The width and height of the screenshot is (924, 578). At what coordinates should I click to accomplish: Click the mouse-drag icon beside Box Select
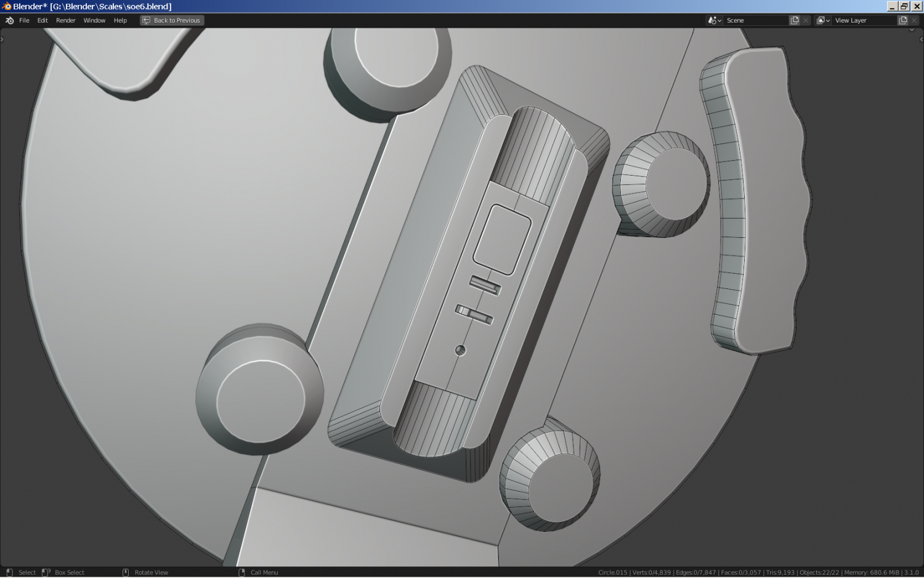[x=46, y=572]
